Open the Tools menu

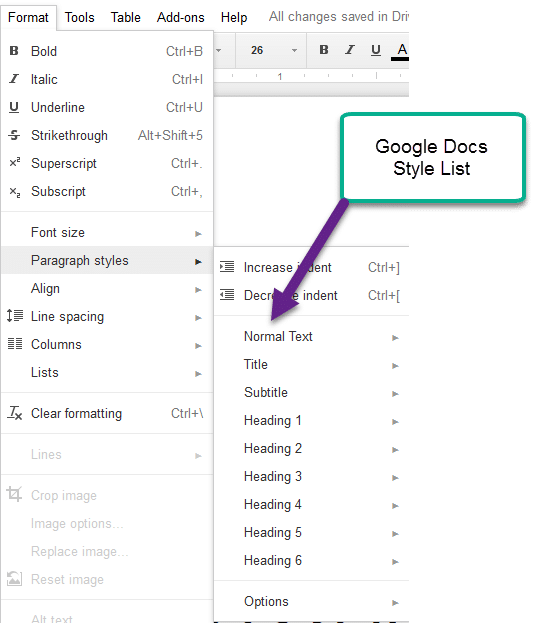click(80, 17)
